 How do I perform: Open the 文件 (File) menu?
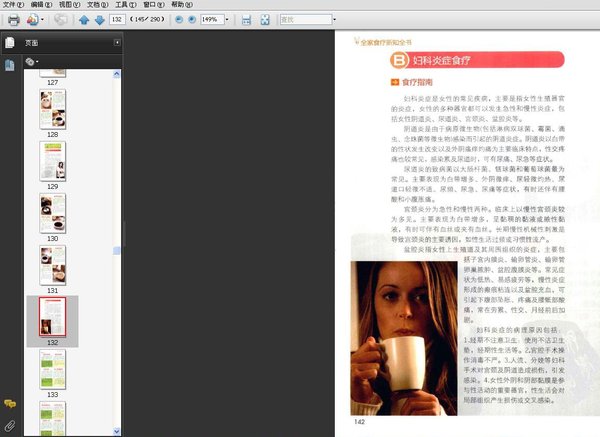click(x=13, y=5)
